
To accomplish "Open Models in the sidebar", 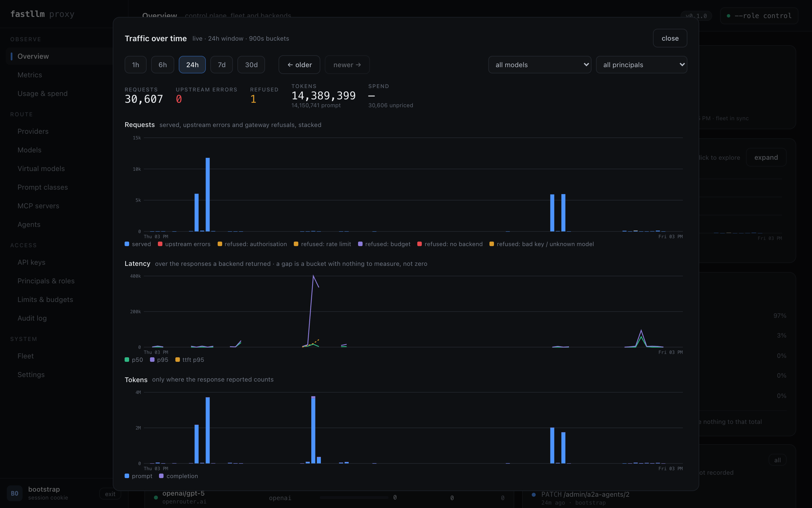I will coord(29,150).
